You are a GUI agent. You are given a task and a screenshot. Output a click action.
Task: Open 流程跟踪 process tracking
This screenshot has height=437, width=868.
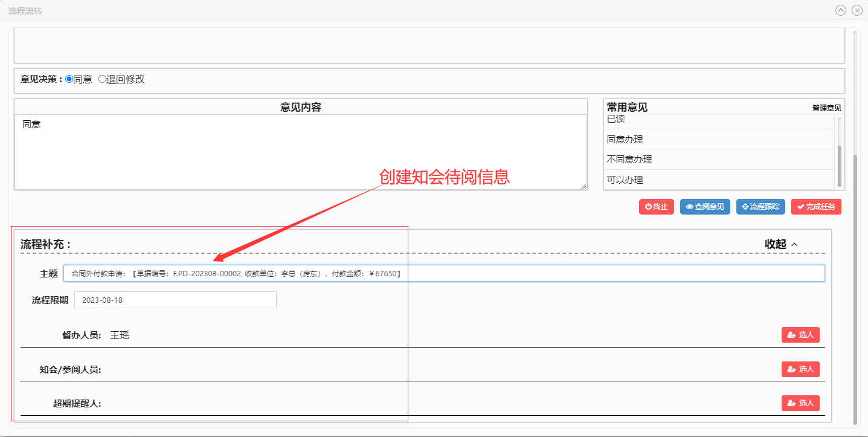[x=760, y=207]
